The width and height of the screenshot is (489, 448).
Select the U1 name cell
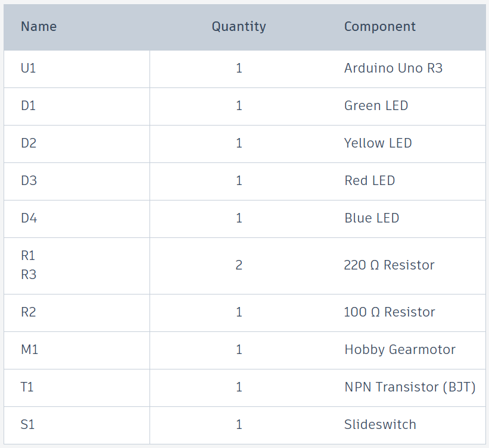tap(29, 68)
